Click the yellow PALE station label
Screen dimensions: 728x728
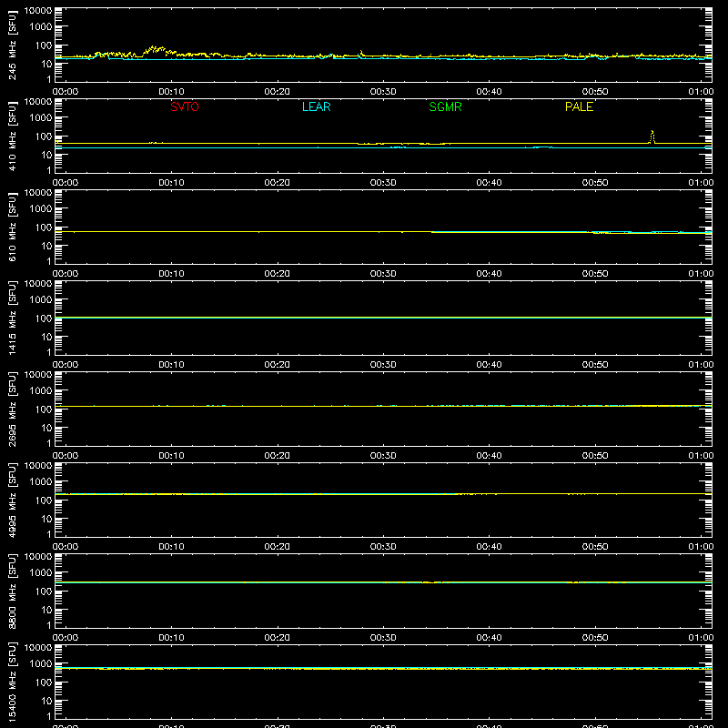(x=579, y=106)
